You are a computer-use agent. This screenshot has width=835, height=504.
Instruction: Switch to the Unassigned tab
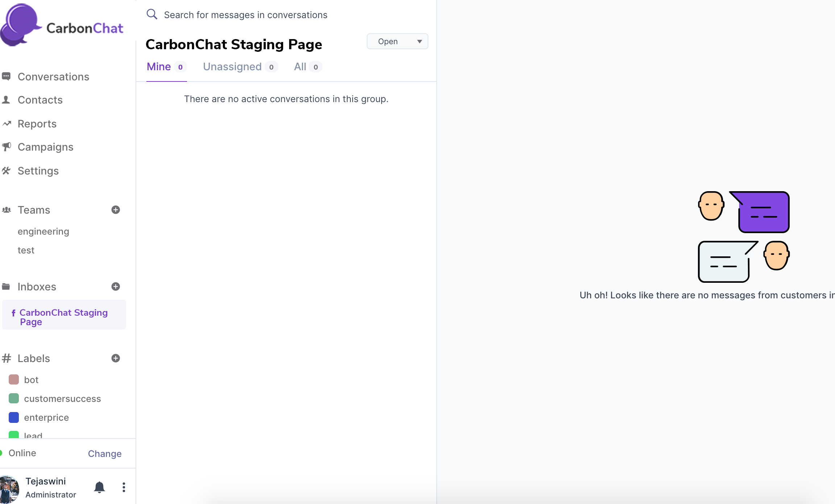(232, 67)
